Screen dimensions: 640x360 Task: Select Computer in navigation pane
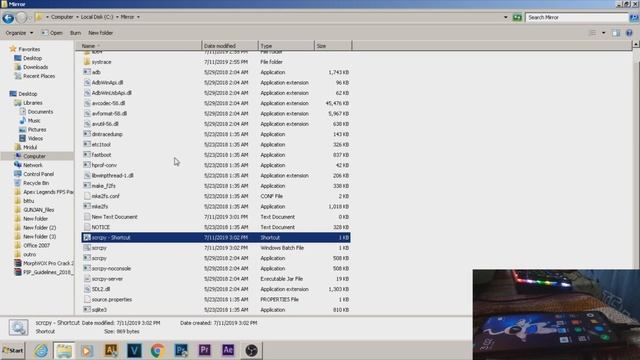pyautogui.click(x=34, y=156)
